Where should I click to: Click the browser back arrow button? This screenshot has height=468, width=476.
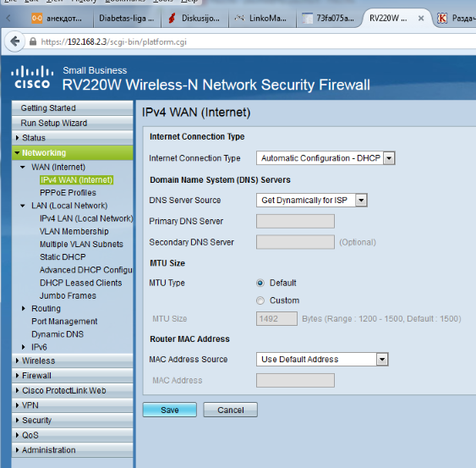tap(14, 41)
